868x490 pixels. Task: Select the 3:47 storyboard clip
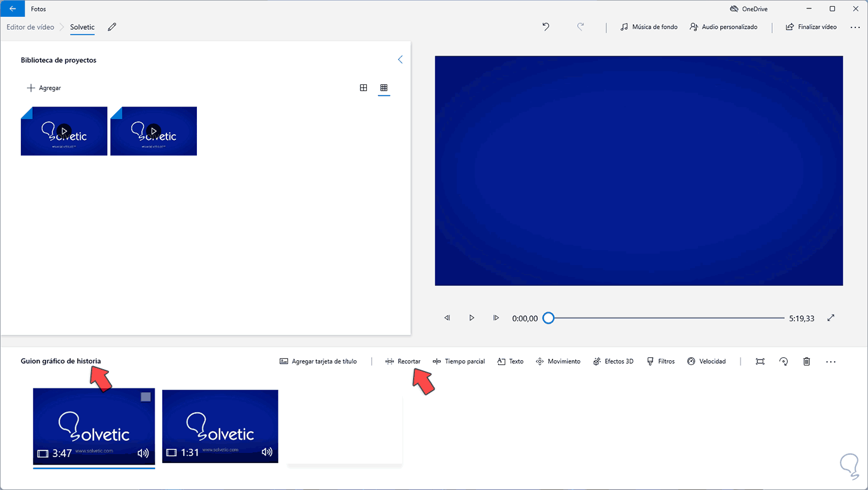click(x=94, y=426)
